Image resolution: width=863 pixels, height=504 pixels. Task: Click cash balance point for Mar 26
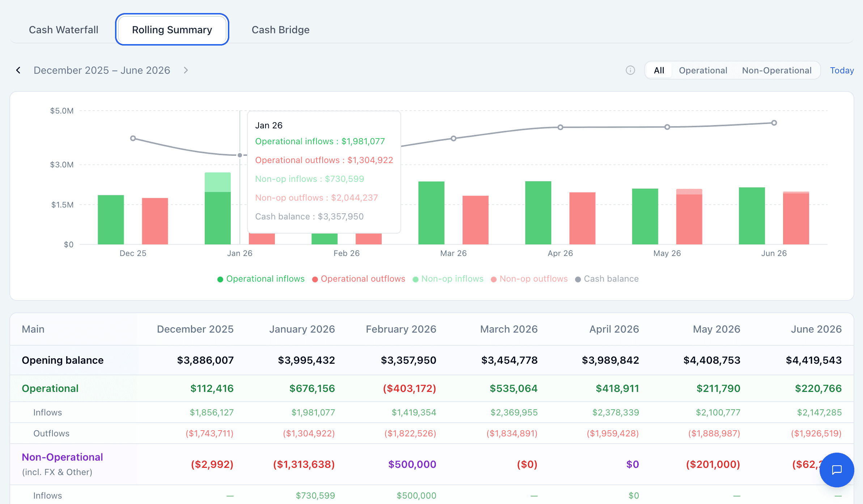click(454, 138)
